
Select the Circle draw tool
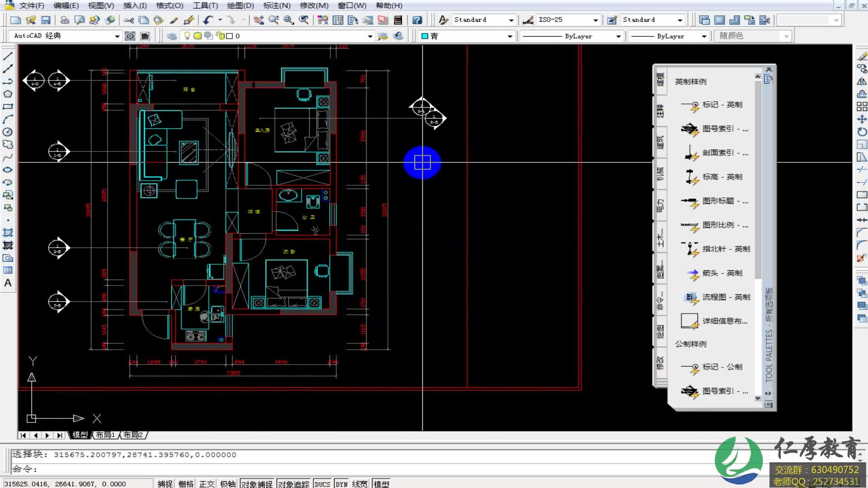click(x=8, y=132)
